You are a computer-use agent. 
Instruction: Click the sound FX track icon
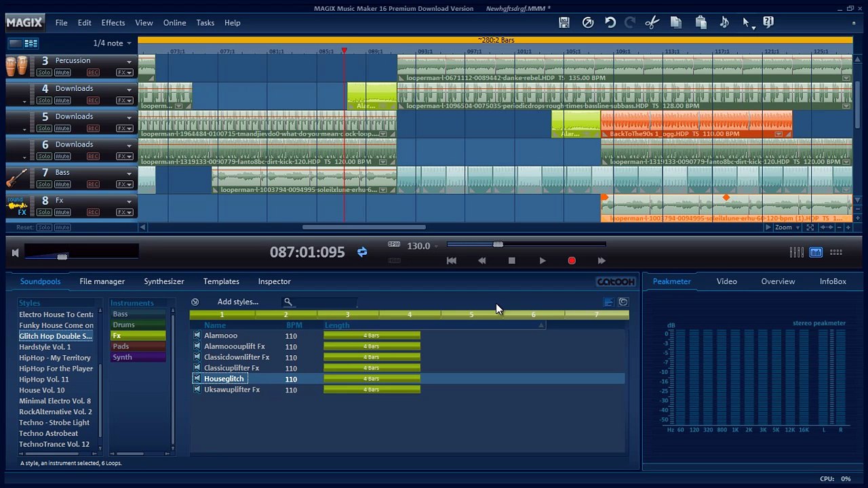16,206
